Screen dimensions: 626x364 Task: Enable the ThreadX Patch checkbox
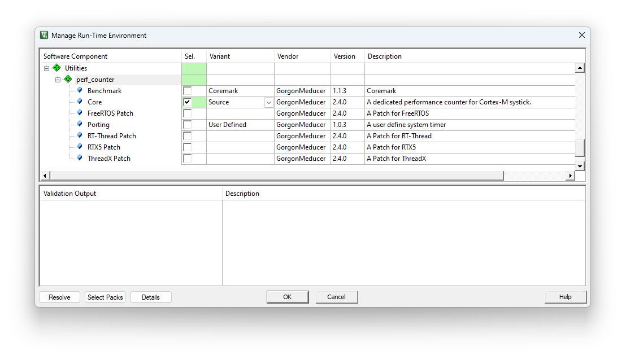coord(187,158)
